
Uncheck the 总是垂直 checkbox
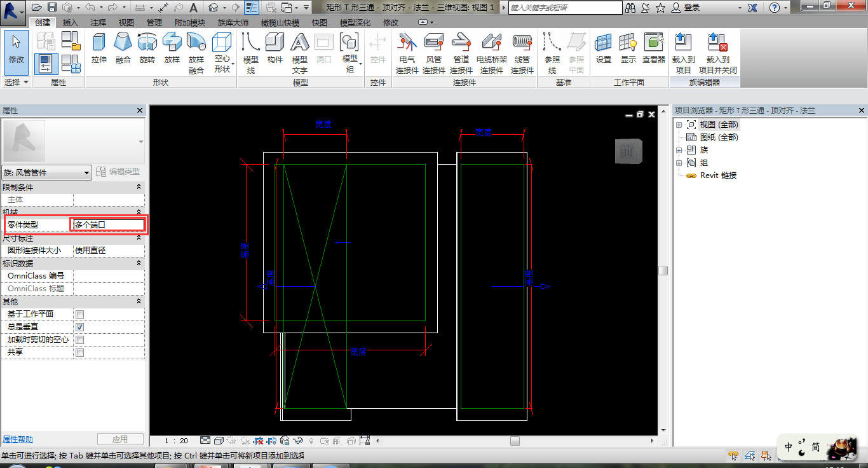point(79,327)
